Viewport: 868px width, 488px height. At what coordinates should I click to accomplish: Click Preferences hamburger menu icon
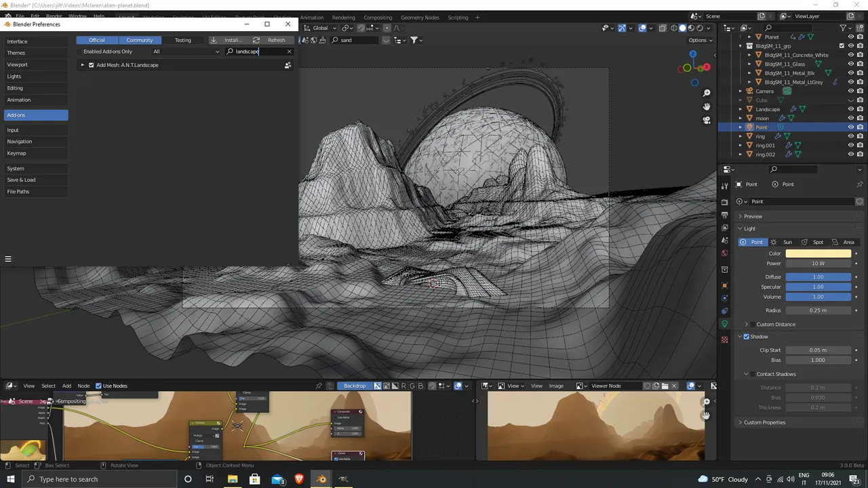8,258
